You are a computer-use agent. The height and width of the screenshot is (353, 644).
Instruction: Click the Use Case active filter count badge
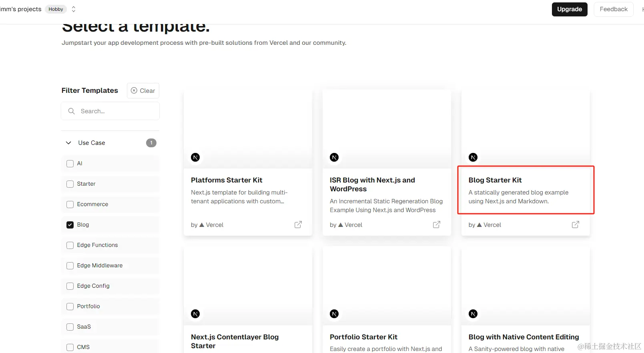click(151, 143)
